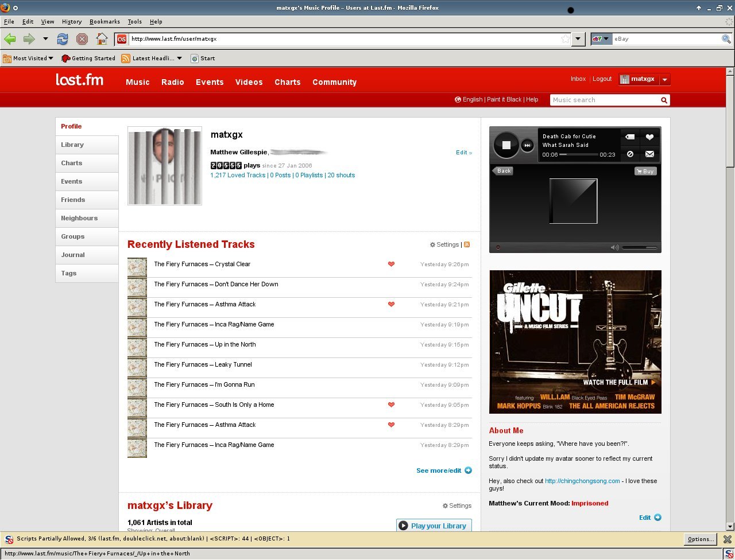The height and width of the screenshot is (560, 735).
Task: Click the Buy cart button in player
Action: pos(645,171)
